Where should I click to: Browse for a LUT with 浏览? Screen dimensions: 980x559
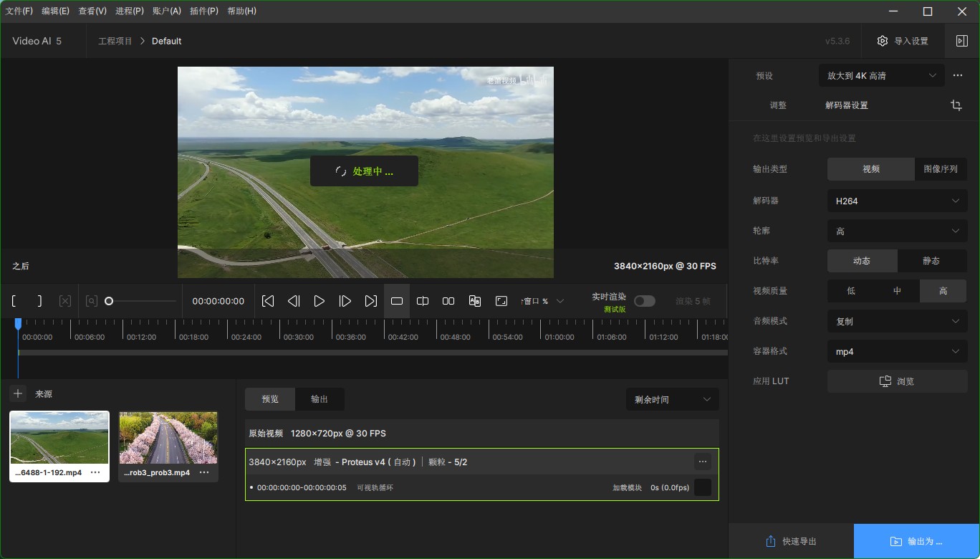[897, 381]
